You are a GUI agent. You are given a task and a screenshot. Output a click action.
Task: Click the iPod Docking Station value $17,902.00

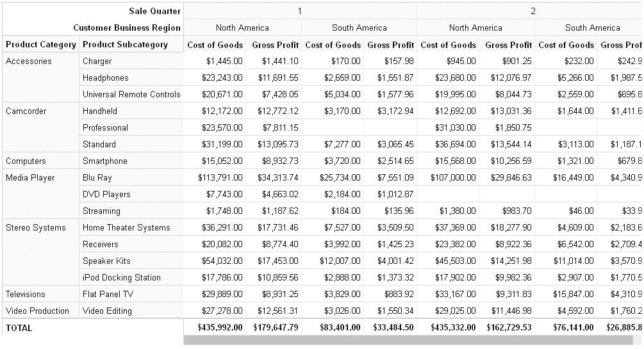pyautogui.click(x=456, y=277)
